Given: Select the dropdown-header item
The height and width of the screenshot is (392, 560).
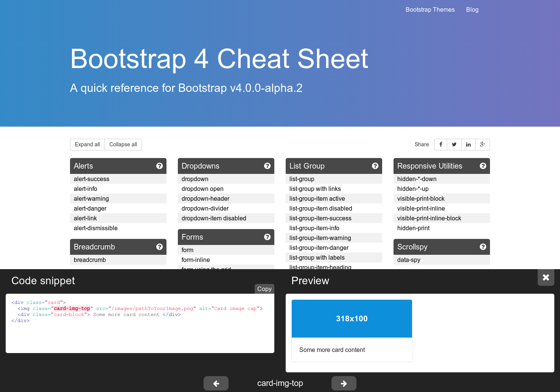Looking at the screenshot, I should 226,198.
